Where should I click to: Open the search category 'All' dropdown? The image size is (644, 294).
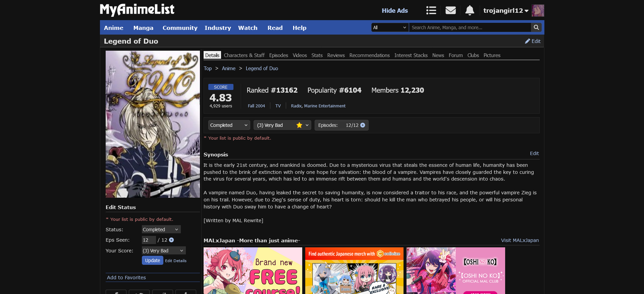[390, 28]
